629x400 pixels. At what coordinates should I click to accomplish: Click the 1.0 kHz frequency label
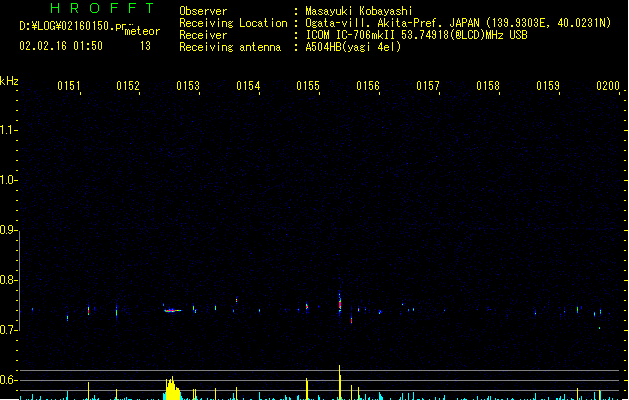[8, 180]
